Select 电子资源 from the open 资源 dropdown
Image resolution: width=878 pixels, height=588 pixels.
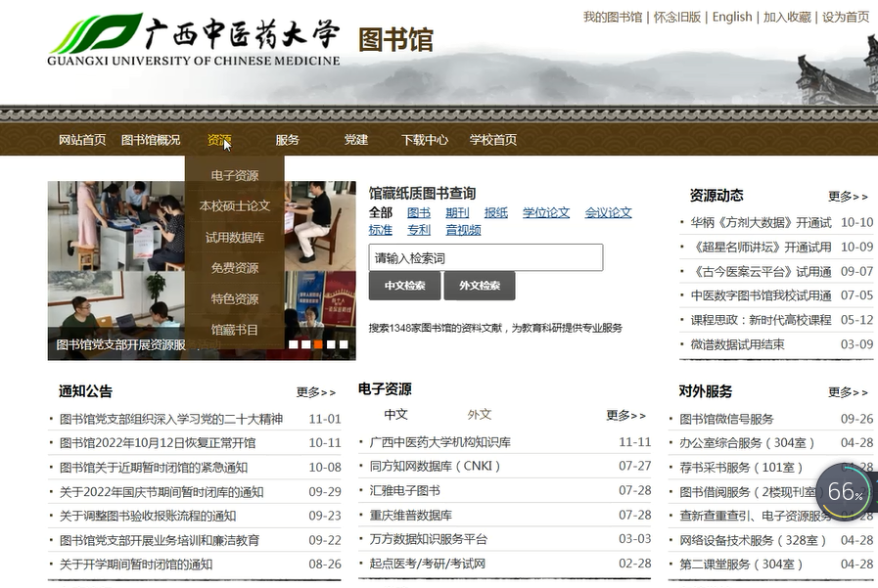235,174
